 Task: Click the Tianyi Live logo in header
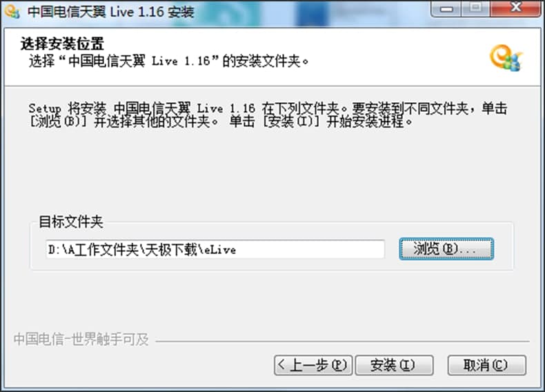(506, 58)
